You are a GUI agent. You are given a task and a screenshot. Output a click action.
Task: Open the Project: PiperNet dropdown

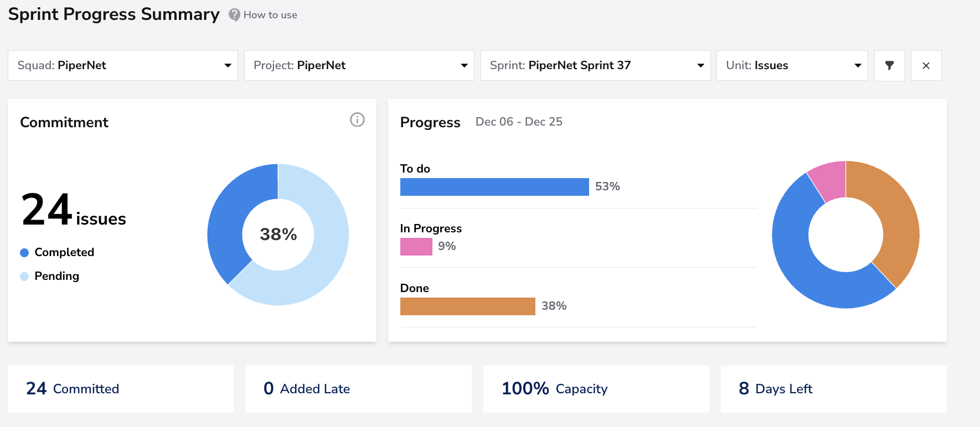[x=359, y=65]
